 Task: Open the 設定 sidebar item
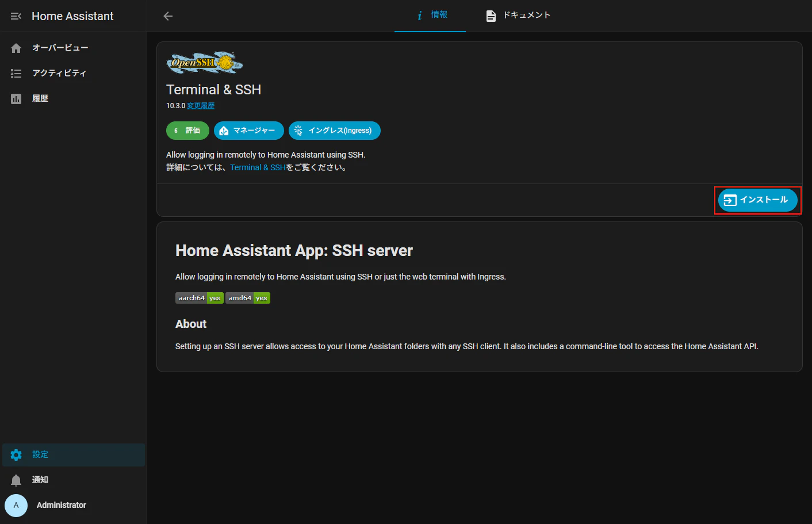[x=74, y=455]
